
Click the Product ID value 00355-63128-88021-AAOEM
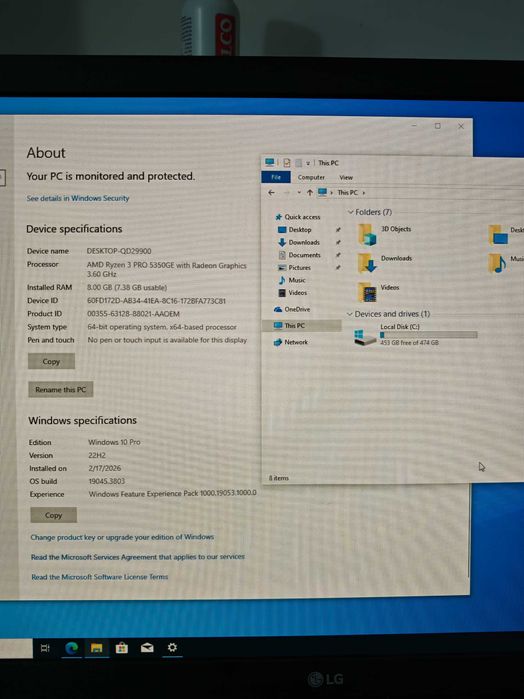tap(133, 314)
